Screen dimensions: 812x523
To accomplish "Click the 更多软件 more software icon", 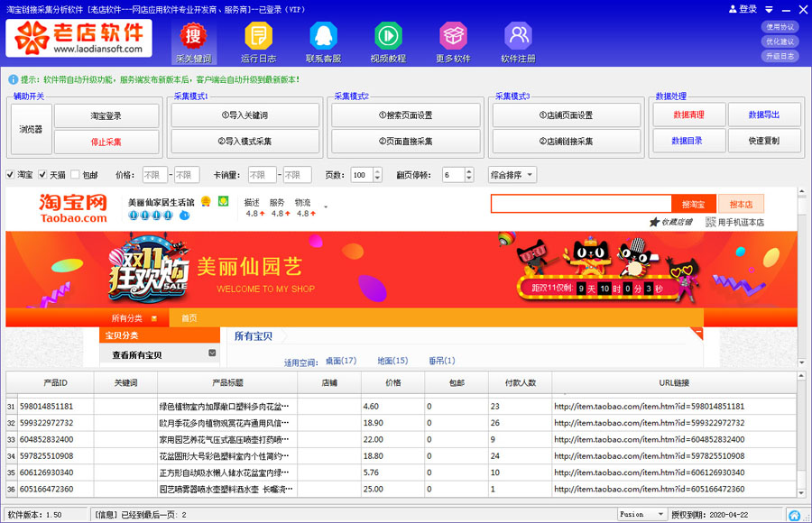I will [x=452, y=41].
